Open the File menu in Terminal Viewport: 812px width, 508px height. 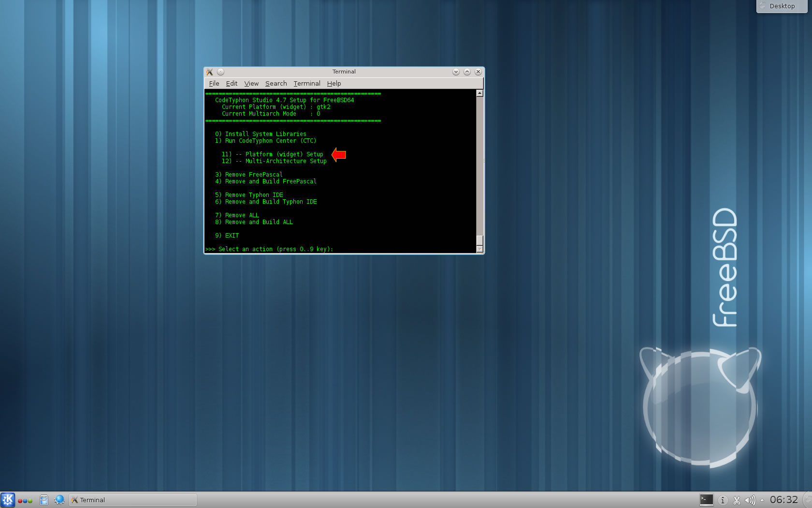point(214,83)
